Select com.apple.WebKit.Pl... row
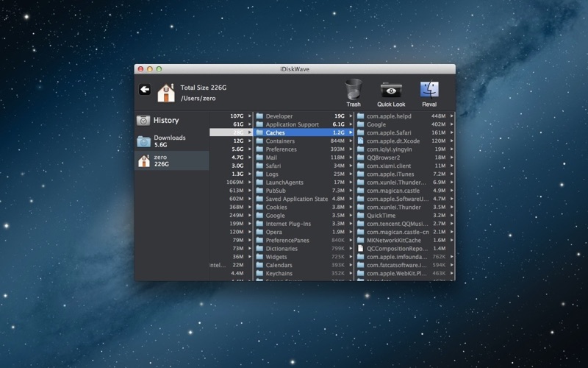 (405, 273)
